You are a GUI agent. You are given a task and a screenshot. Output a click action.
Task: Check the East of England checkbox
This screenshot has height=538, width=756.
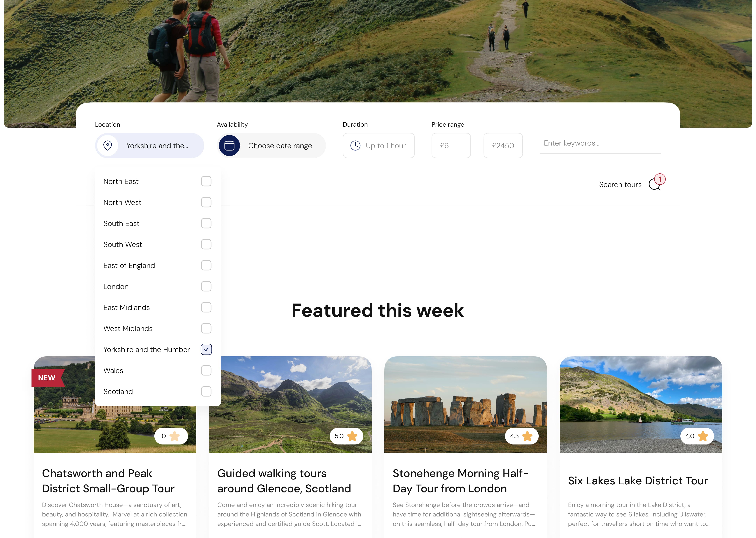(x=206, y=265)
